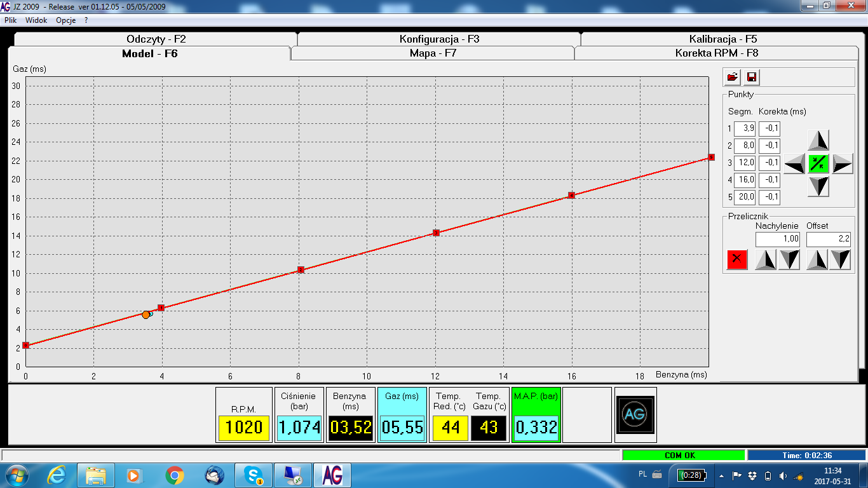868x488 pixels.
Task: Decrease Nachylenie with its down arrow
Action: pyautogui.click(x=789, y=259)
